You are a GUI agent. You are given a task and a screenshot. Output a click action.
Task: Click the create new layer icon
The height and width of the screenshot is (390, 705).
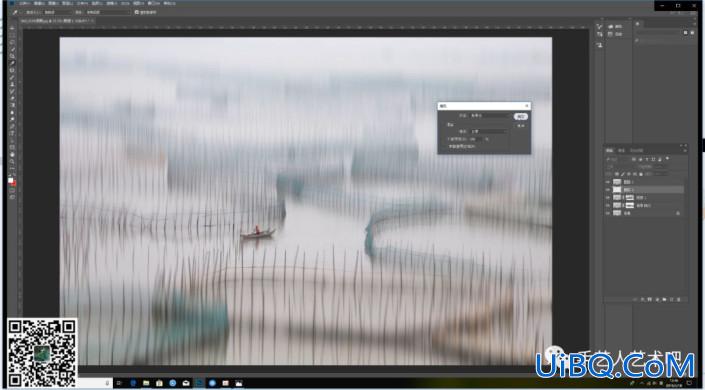point(671,299)
